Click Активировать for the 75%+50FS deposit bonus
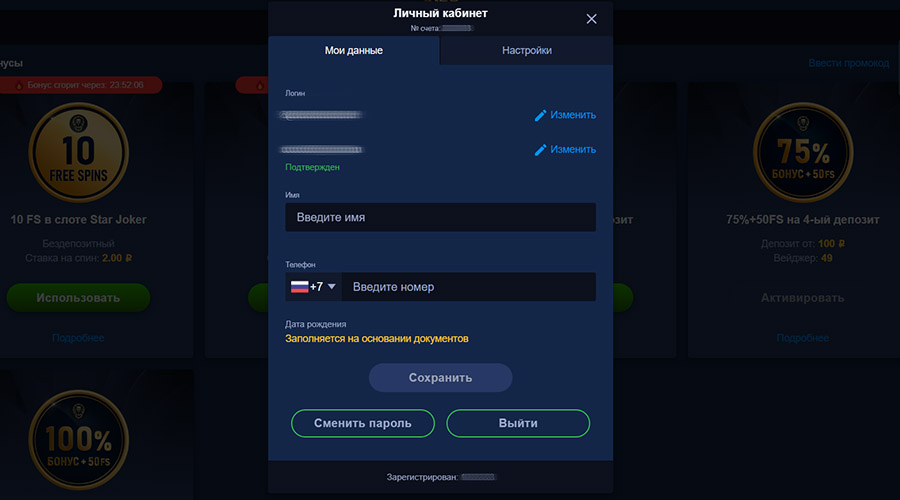 (x=802, y=298)
